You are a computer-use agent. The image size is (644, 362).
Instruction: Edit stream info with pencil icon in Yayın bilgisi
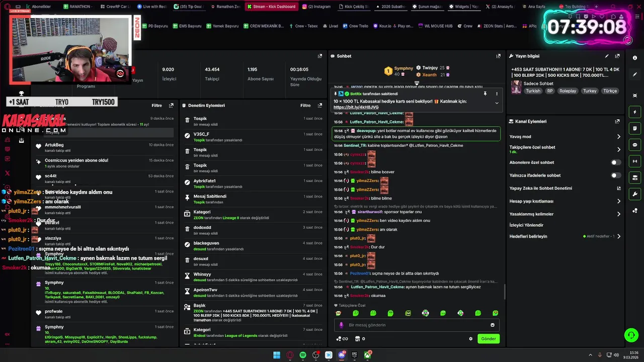tap(607, 56)
